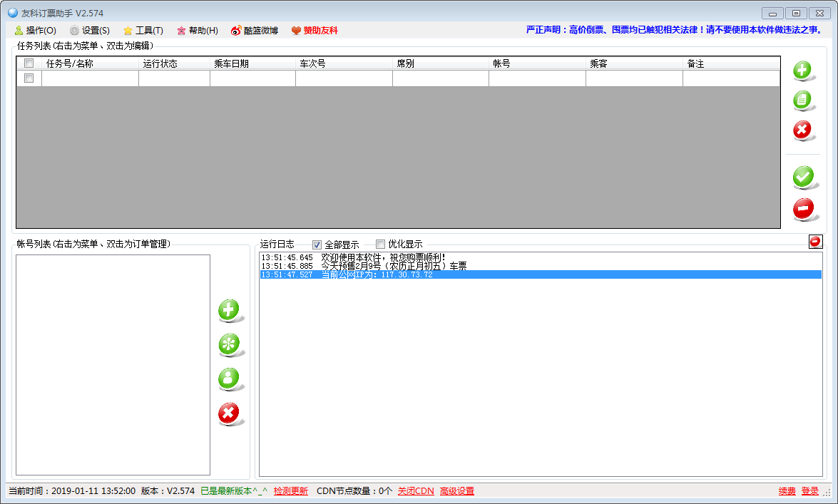
Task: Click the CDN节点数量 status text
Action: (x=354, y=490)
